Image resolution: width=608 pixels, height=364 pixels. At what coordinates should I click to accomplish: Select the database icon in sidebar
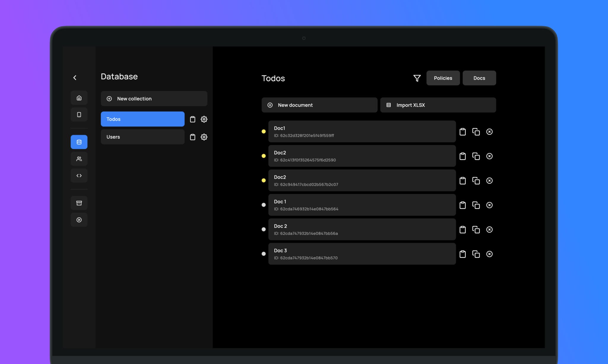[79, 142]
